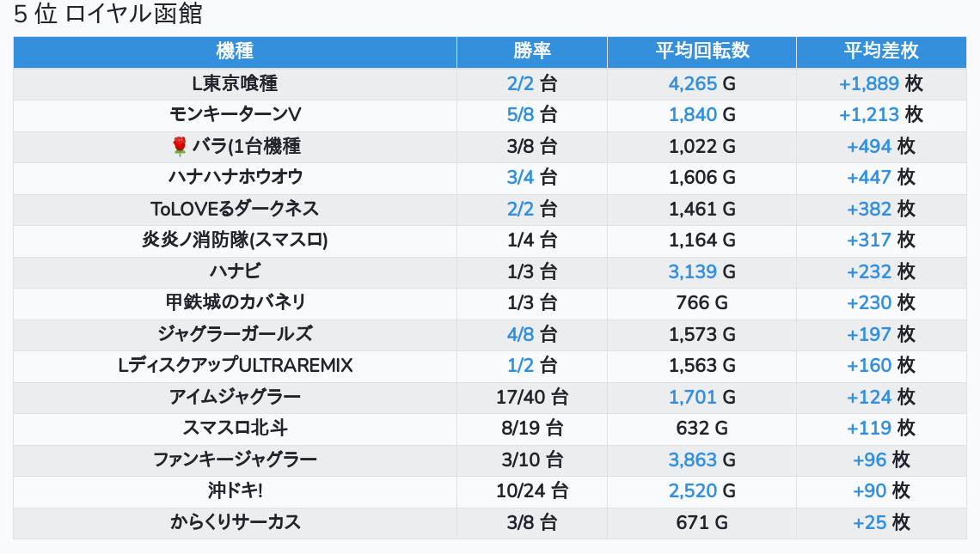Click the 平均差枚 column header

click(x=880, y=52)
